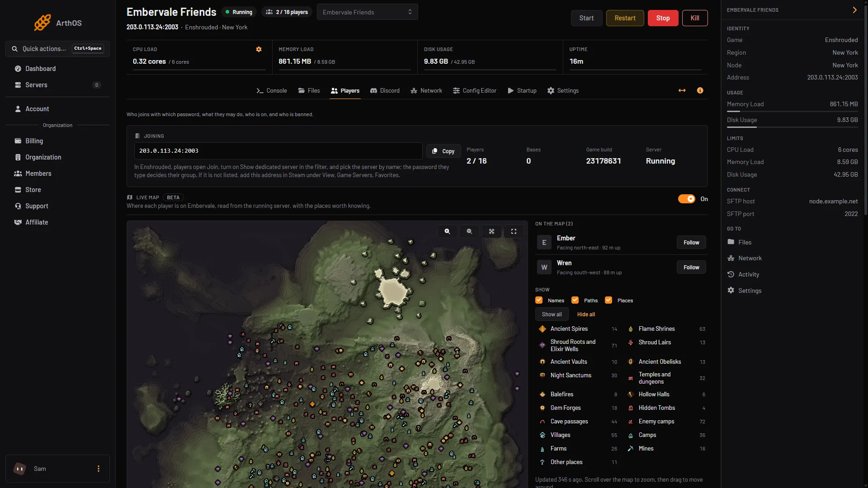Uncheck the Places checkbox

click(609, 300)
